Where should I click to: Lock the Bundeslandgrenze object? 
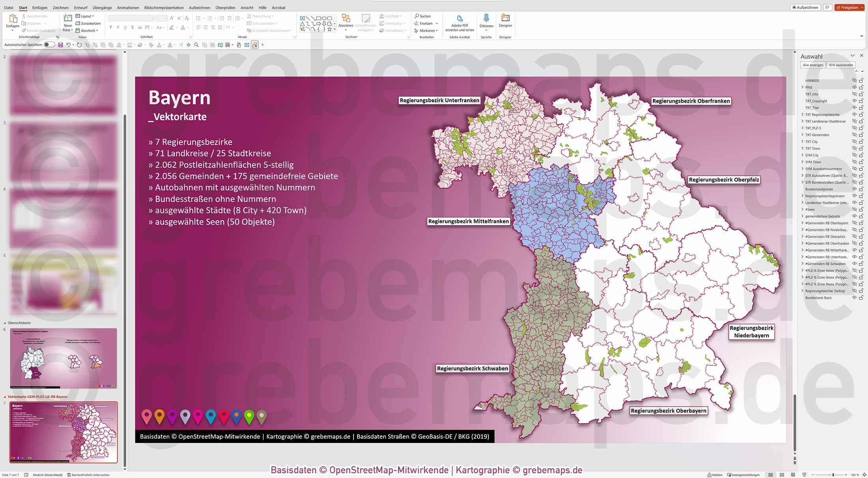coord(861,189)
